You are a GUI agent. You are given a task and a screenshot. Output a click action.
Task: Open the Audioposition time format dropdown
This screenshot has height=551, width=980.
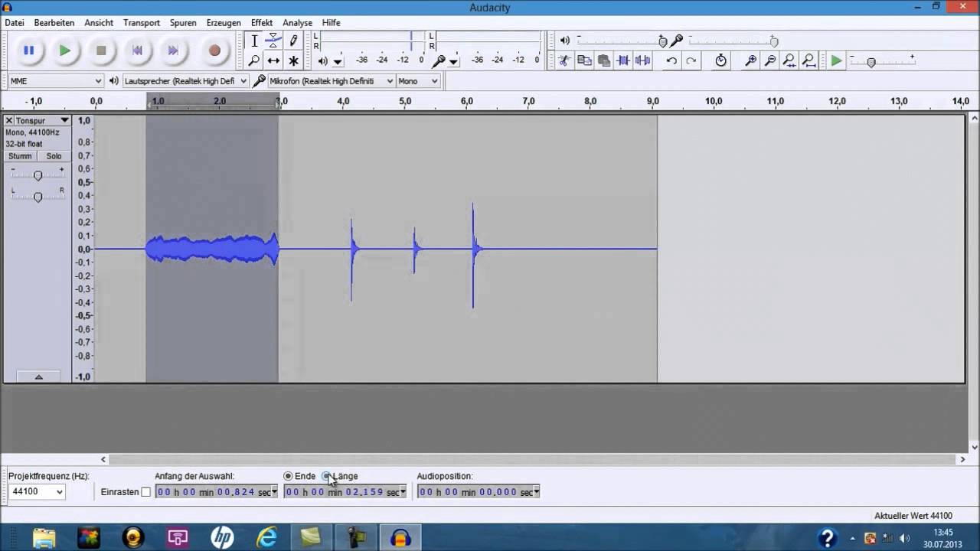536,492
